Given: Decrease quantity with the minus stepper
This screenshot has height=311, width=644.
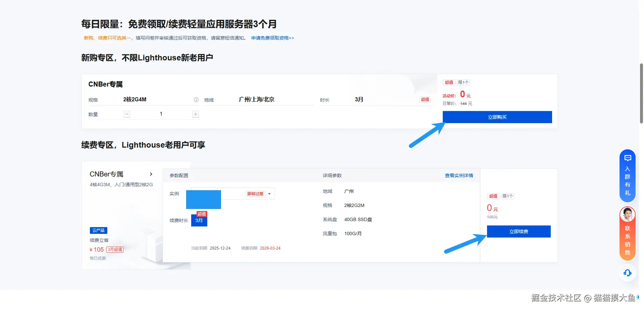Looking at the screenshot, I should 127,114.
